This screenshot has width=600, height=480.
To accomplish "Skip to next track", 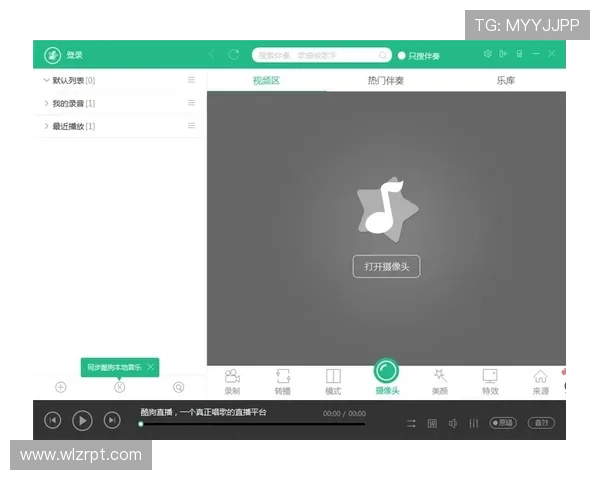I will pyautogui.click(x=112, y=421).
